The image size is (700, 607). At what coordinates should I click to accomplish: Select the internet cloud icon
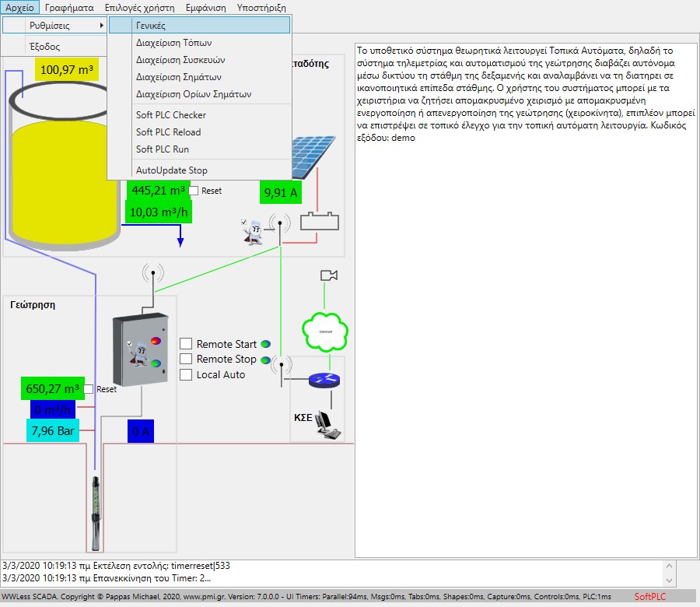325,331
